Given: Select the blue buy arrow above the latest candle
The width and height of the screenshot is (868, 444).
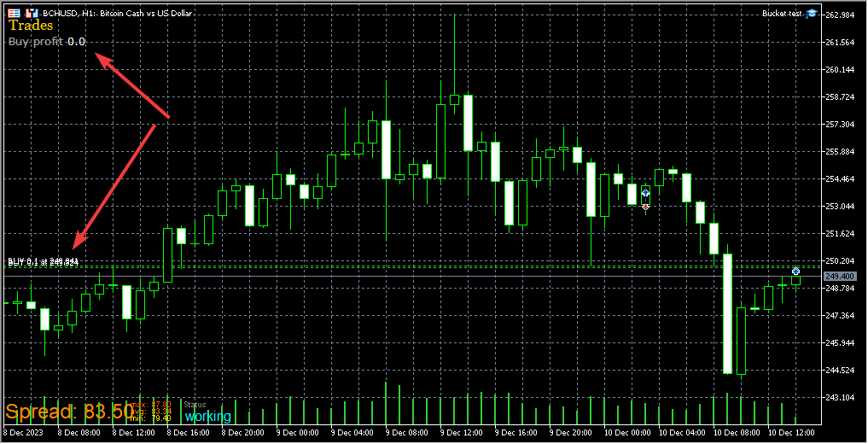Looking at the screenshot, I should click(x=795, y=271).
